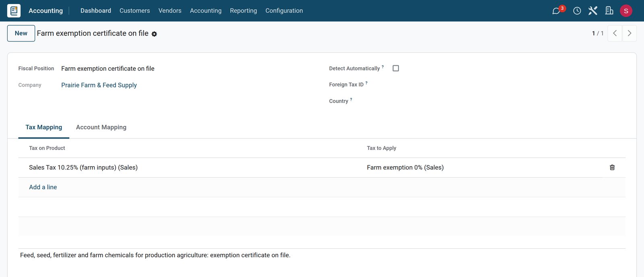This screenshot has height=277, width=644.
Task: Go to the next record
Action: point(630,33)
